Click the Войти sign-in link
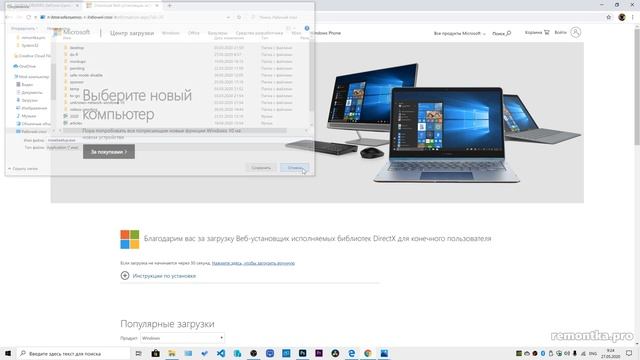640x360 pixels. (560, 32)
